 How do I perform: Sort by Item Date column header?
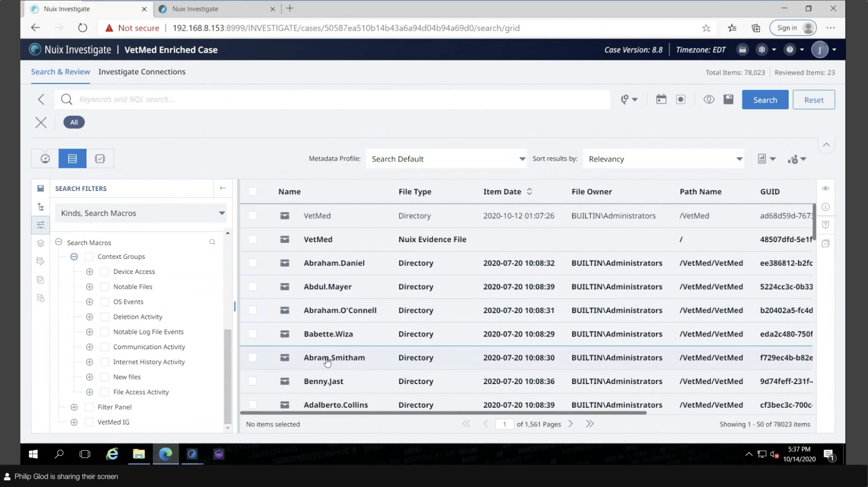(507, 191)
